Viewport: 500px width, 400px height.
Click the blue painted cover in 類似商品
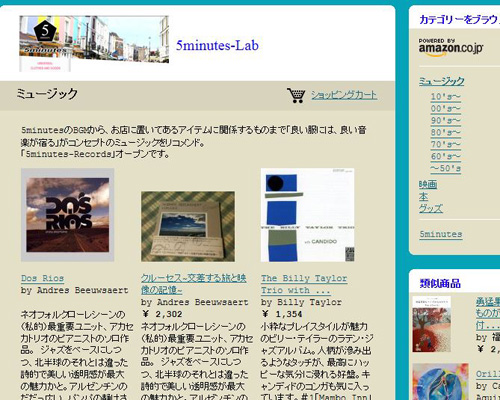[x=440, y=382]
